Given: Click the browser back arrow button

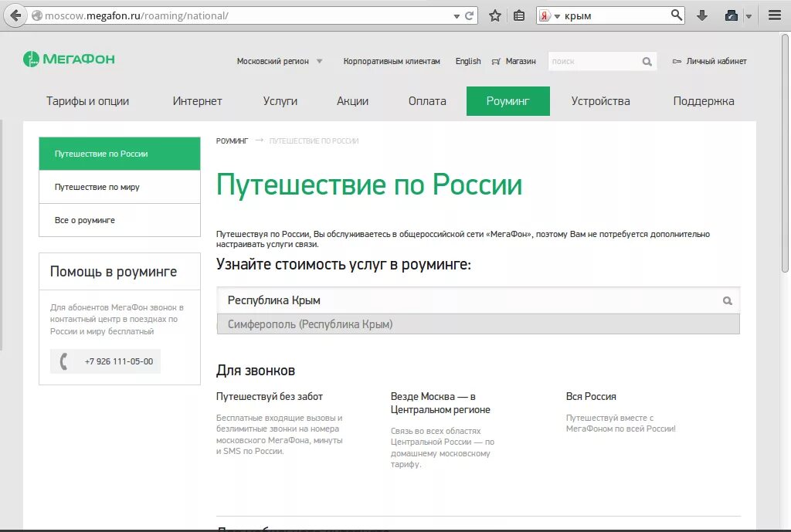Looking at the screenshot, I should (15, 15).
